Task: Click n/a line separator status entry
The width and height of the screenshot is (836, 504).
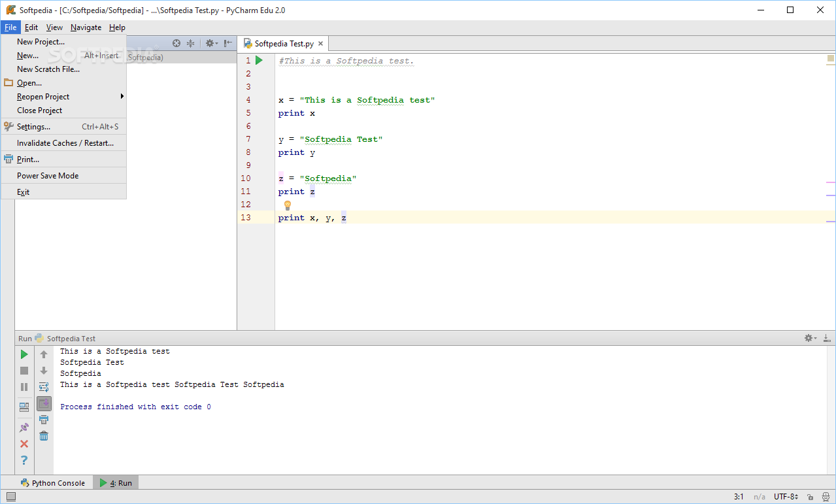Action: [x=760, y=497]
